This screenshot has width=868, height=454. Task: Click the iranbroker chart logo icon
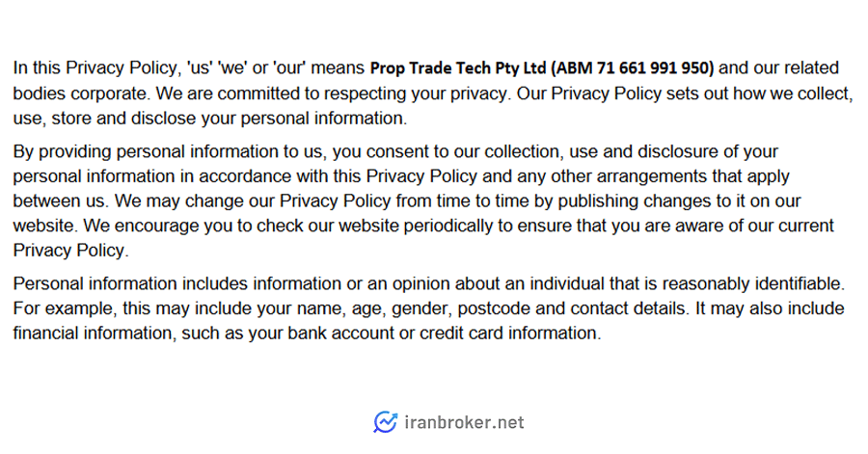[x=385, y=422]
